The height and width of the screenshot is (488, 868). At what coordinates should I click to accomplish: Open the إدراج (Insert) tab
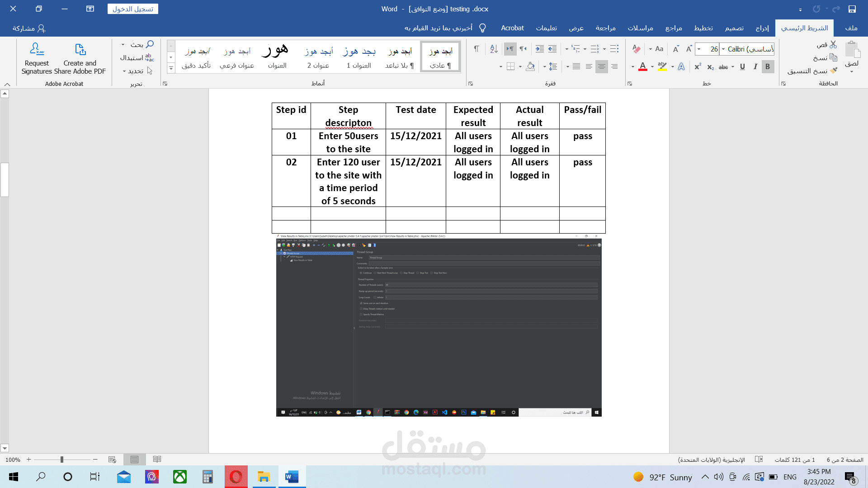coord(762,28)
